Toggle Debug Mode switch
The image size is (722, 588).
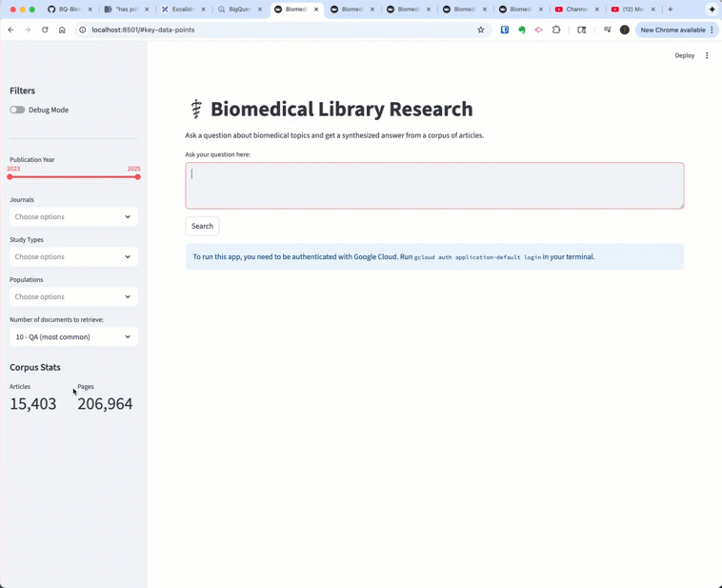[17, 110]
